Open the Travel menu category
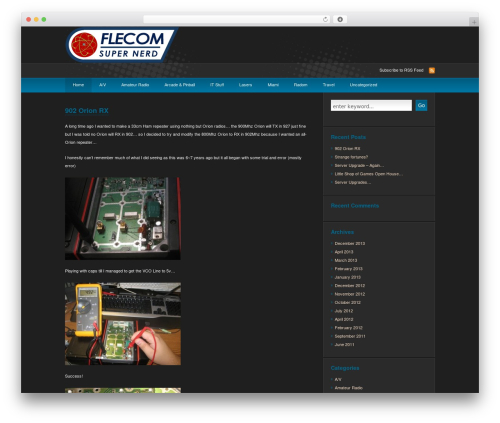 329,85
